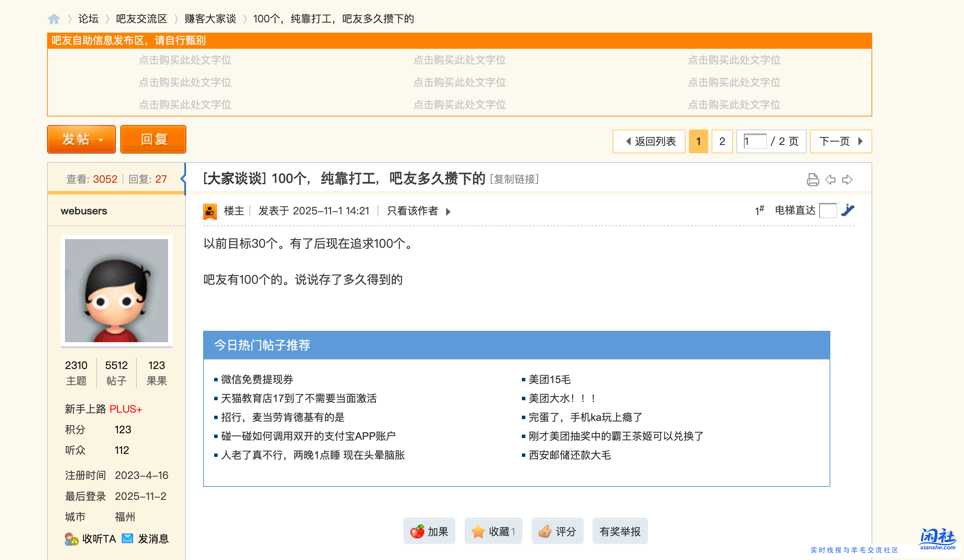964x560 pixels.
Task: Copy the thread link via 复制链接
Action: pyautogui.click(x=514, y=180)
